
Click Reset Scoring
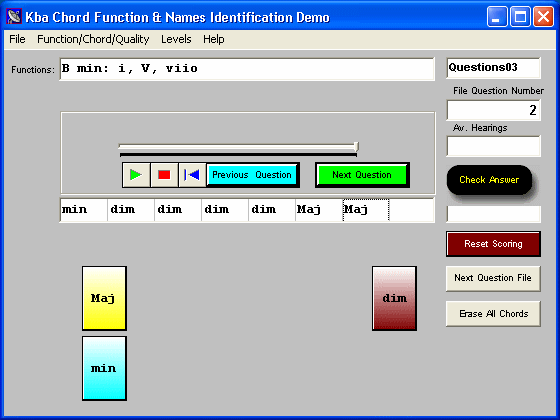[493, 244]
